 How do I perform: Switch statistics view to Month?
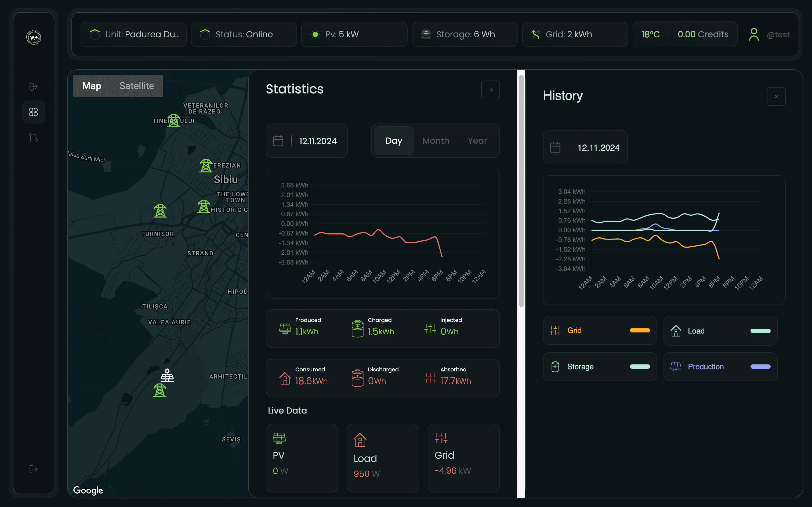[436, 141]
